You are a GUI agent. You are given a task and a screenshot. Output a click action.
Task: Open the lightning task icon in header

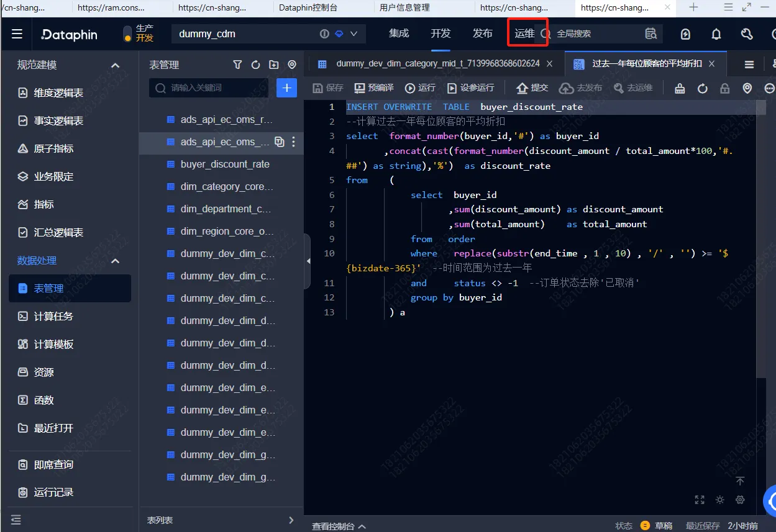click(x=685, y=34)
